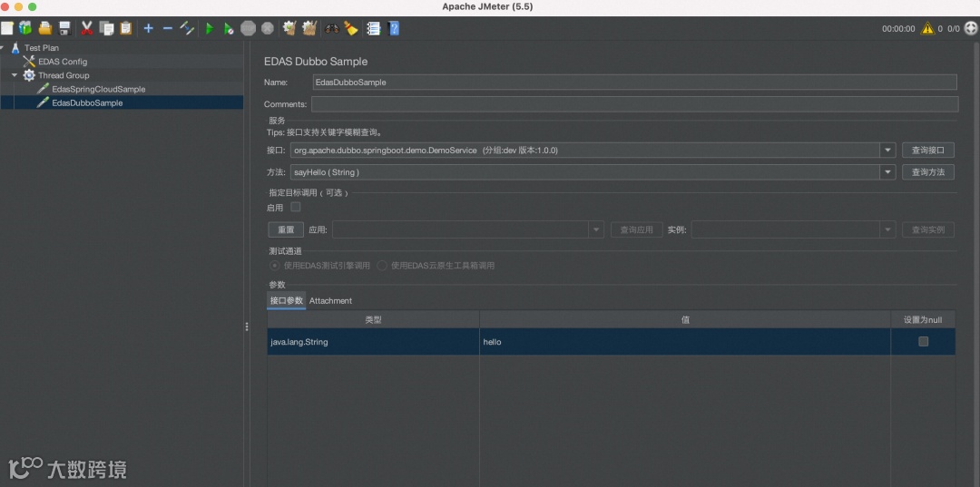
Task: Click the 类型 column header
Action: pyautogui.click(x=373, y=319)
